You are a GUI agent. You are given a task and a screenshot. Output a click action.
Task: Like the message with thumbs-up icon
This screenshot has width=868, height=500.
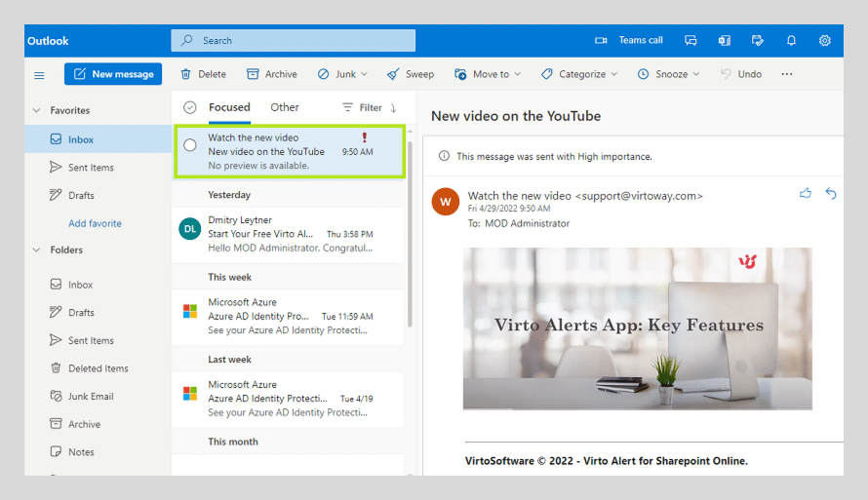coord(806,193)
